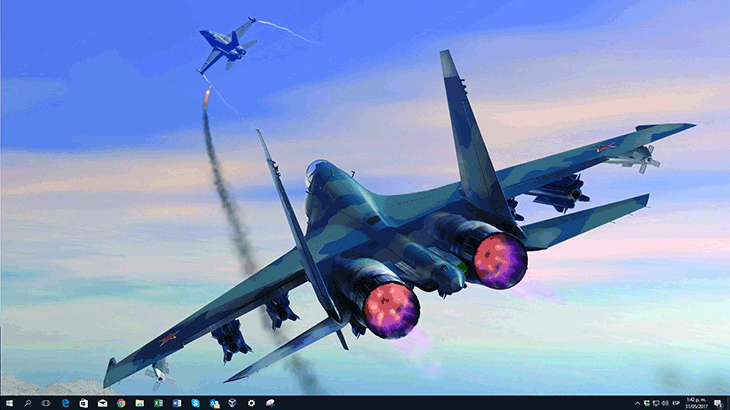Open the volume speaker tray icon

pos(665,403)
